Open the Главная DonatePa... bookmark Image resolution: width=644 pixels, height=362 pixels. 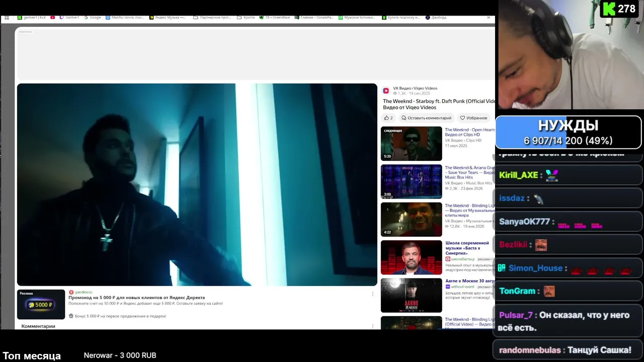(x=314, y=18)
